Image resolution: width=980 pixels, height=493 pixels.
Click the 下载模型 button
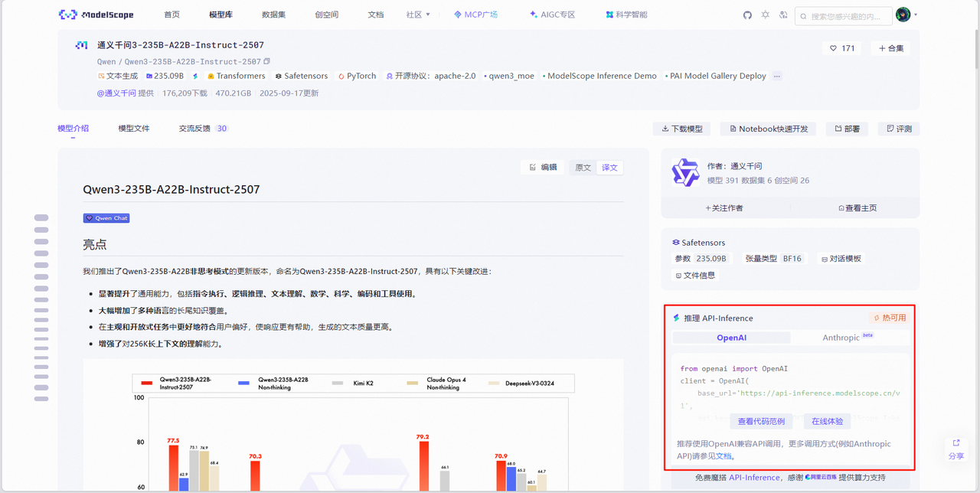(x=681, y=129)
